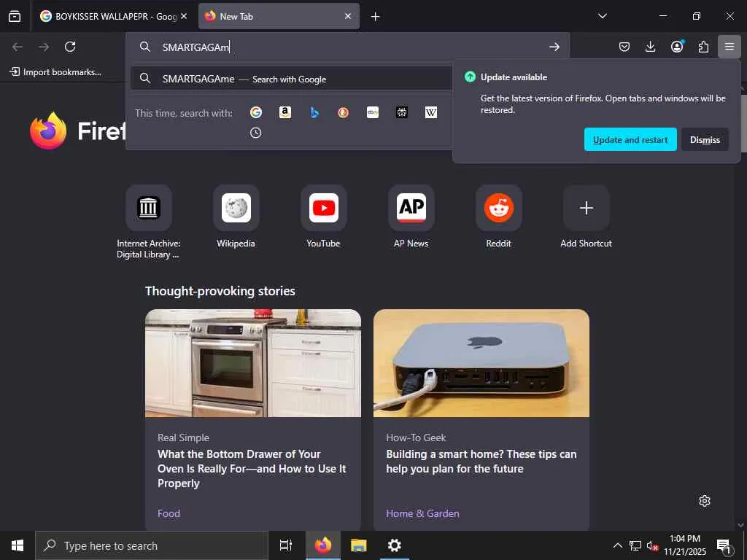Open the clock showing 1:04 PM
This screenshot has width=747, height=560.
point(685,545)
